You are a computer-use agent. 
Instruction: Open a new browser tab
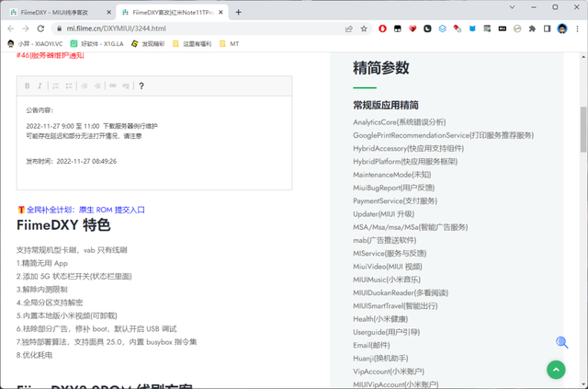point(239,13)
